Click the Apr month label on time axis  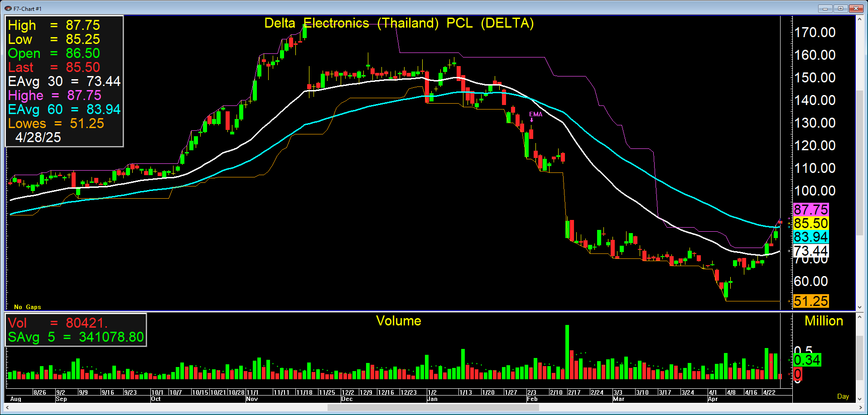click(713, 399)
